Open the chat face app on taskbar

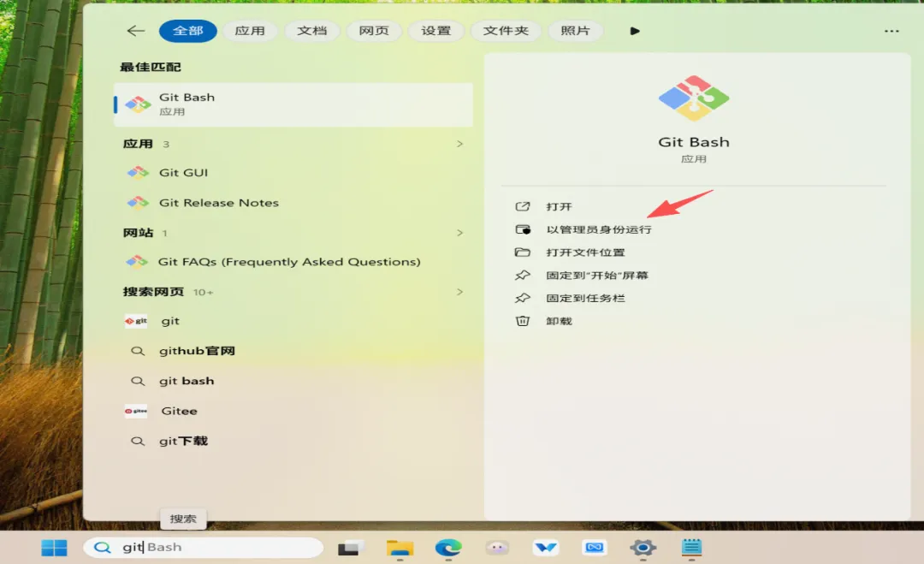tap(497, 548)
